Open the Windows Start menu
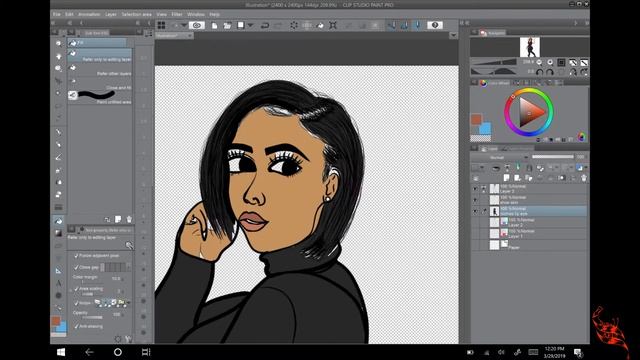This screenshot has width=640, height=360. [61, 352]
